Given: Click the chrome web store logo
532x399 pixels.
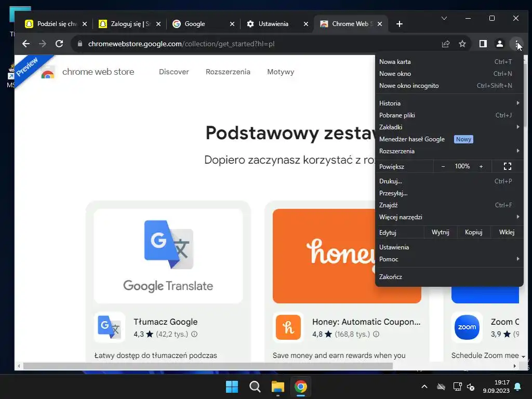Looking at the screenshot, I should pyautogui.click(x=87, y=72).
